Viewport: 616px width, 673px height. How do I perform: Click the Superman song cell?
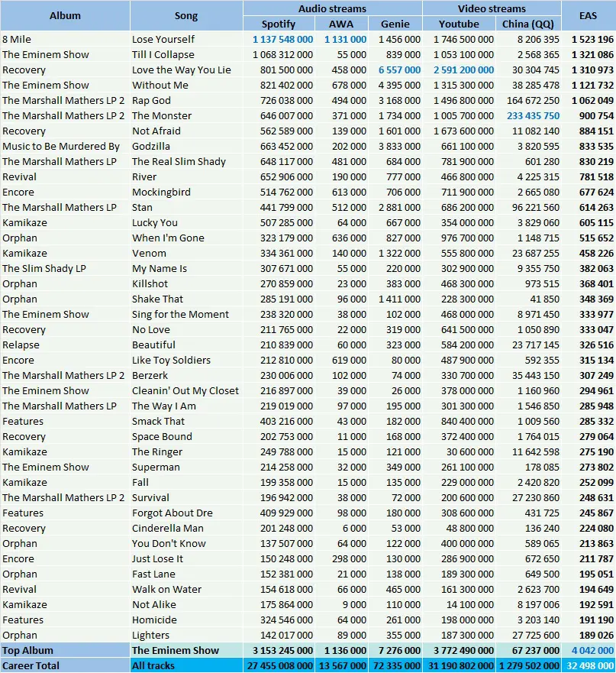186,467
